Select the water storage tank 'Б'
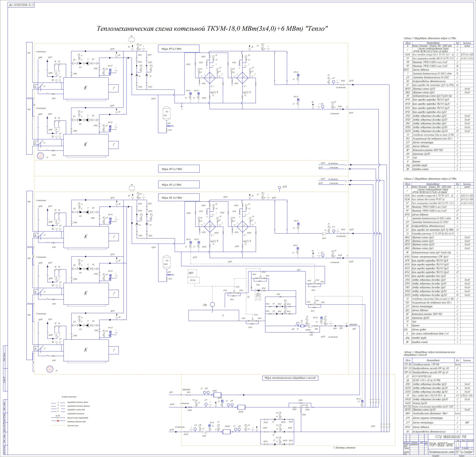 pos(214,316)
